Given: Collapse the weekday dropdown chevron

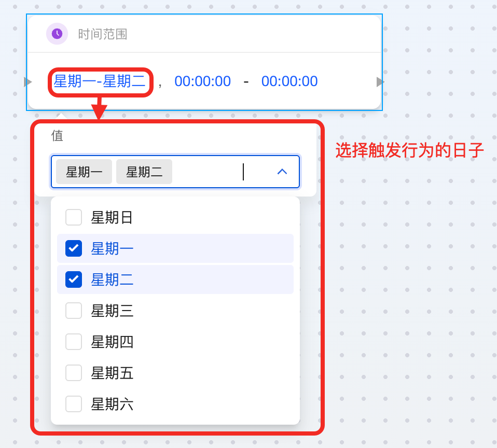Looking at the screenshot, I should coord(282,172).
